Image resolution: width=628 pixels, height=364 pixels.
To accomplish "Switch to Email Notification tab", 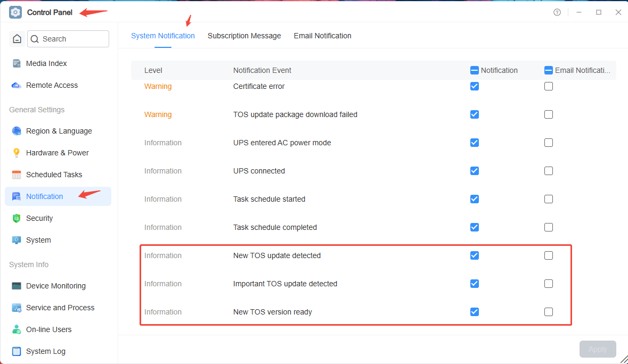I will coord(322,36).
